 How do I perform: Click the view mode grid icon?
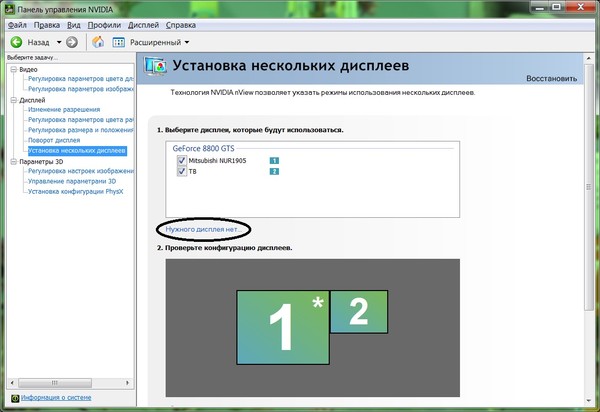point(119,42)
